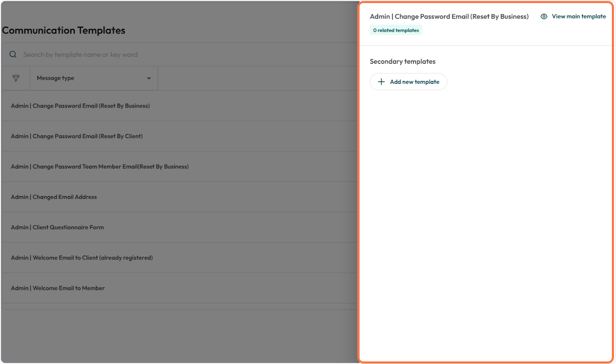
Task: Click the search magnifier icon
Action: pyautogui.click(x=12, y=54)
